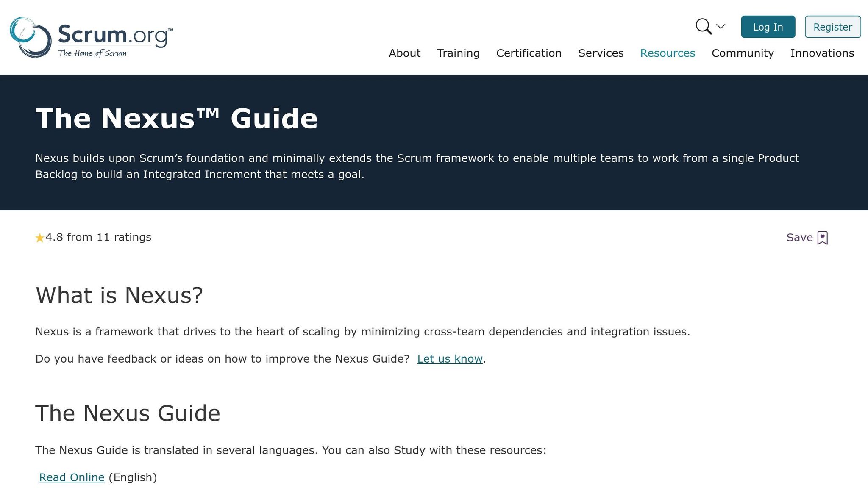
Task: Click the Scrum.org wordmark text
Action: point(114,35)
